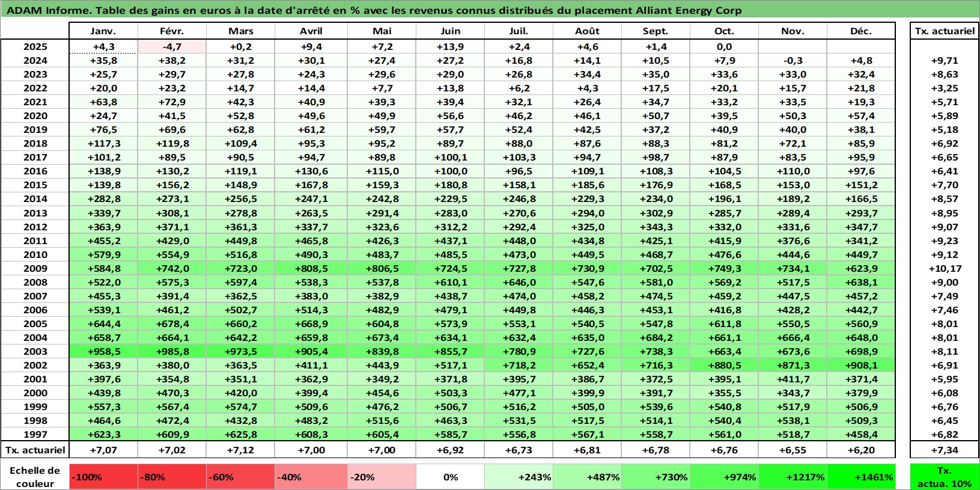Click the +100,0 cell for Juin 2016
The width and height of the screenshot is (980, 490).
point(451,171)
